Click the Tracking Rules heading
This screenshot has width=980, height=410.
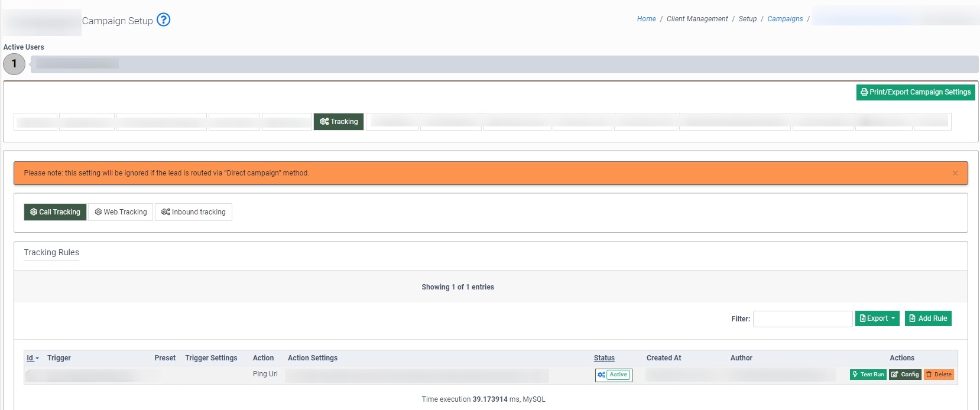point(51,252)
